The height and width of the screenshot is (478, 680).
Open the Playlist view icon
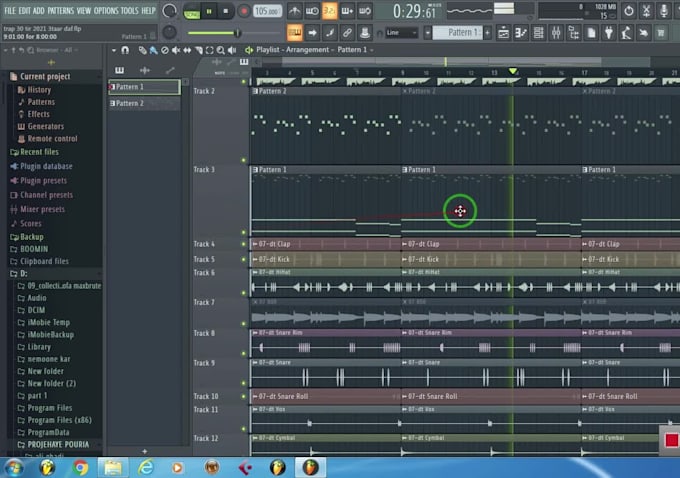[503, 33]
